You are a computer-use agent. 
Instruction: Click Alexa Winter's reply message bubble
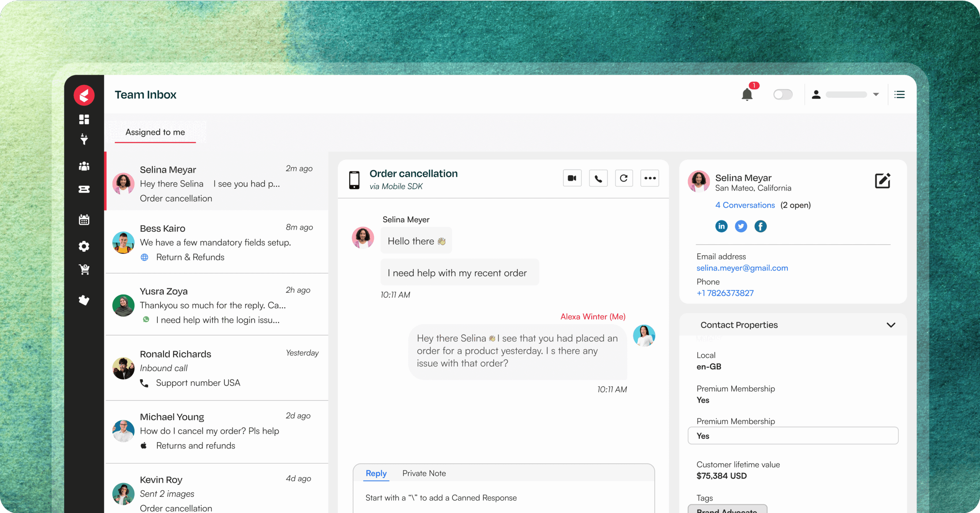click(x=518, y=351)
